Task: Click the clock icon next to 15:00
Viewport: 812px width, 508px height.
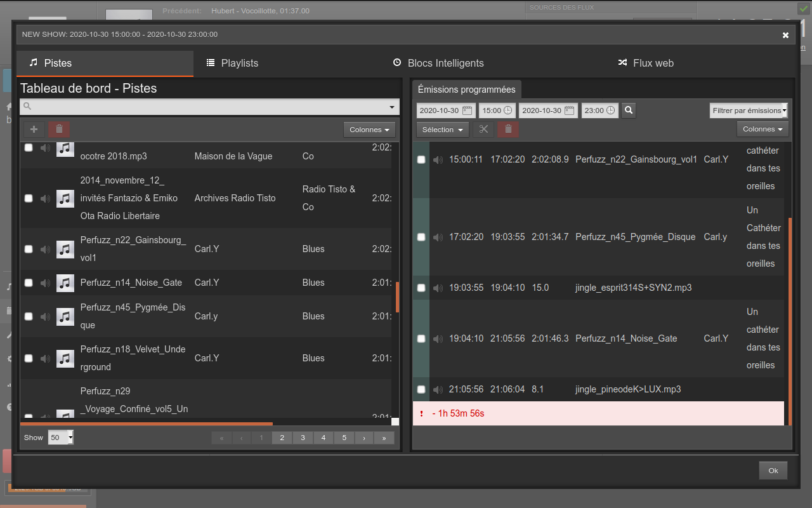Action: [x=507, y=110]
